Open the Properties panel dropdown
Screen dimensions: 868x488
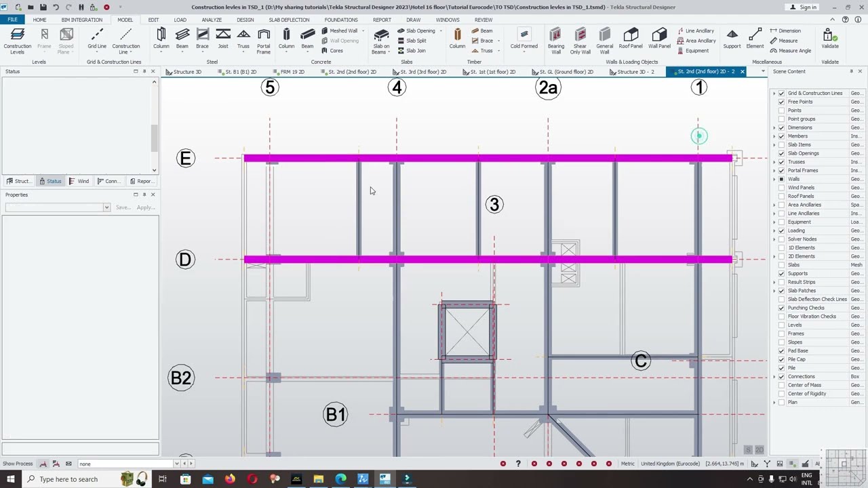(106, 207)
